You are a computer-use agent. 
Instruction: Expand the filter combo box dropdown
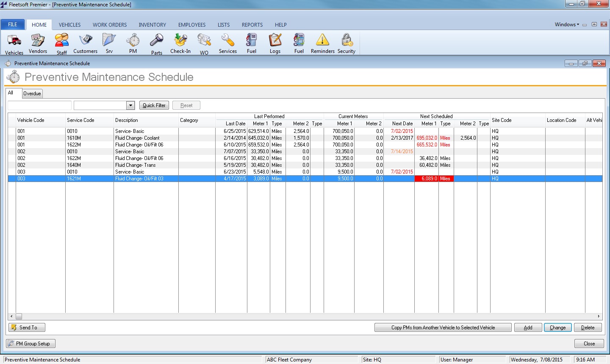[x=131, y=105]
